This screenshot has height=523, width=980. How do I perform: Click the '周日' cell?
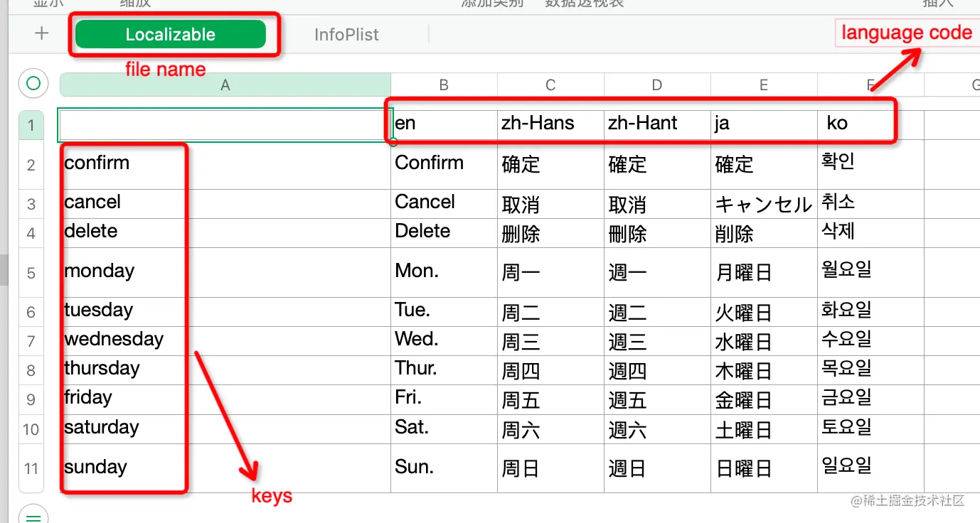pos(550,468)
